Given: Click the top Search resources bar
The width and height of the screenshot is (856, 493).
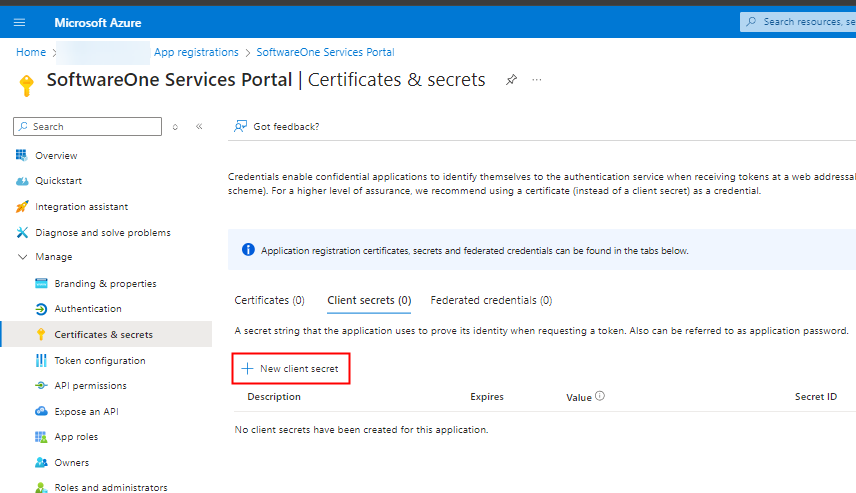Looking at the screenshot, I should 798,22.
